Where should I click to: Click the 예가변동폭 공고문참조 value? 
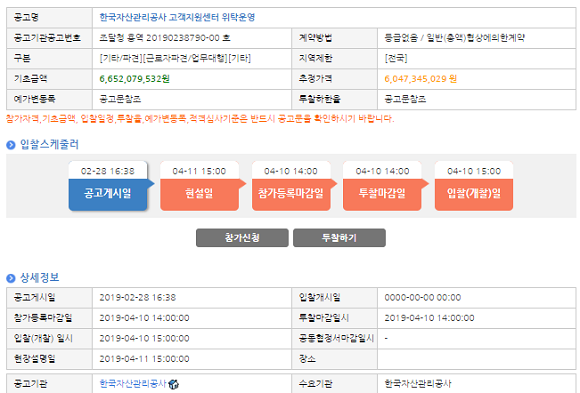[120, 99]
